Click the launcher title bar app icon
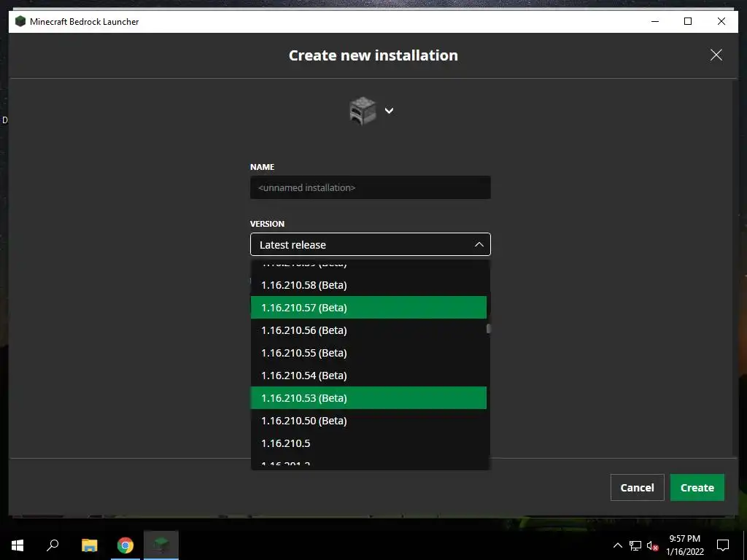This screenshot has width=747, height=560. click(20, 21)
